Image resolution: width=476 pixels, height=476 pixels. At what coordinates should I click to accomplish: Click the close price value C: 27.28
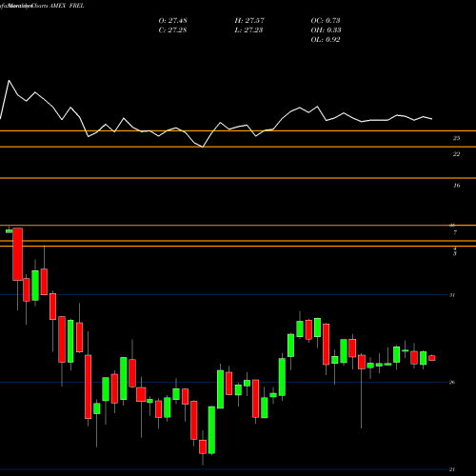[172, 30]
